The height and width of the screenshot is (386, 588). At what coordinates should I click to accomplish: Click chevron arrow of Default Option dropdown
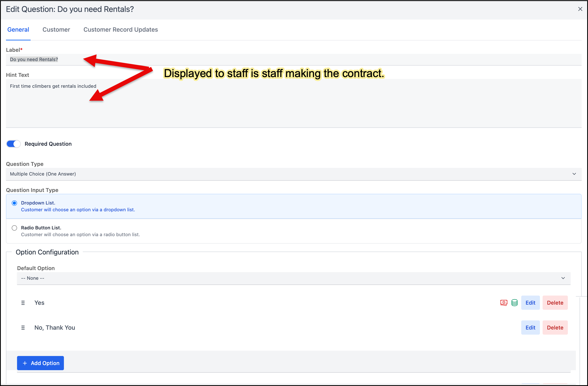coord(563,278)
